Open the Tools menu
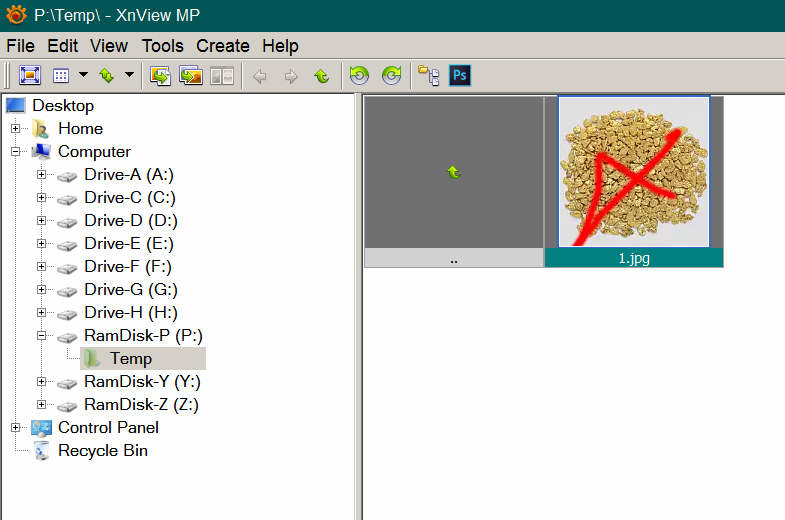The image size is (785, 520). pyautogui.click(x=163, y=46)
